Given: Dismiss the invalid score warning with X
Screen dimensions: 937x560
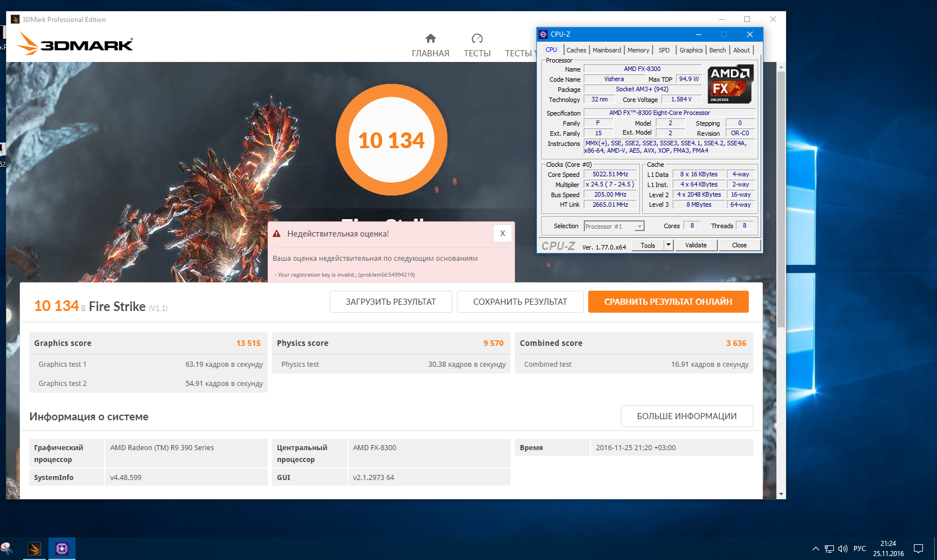Looking at the screenshot, I should pyautogui.click(x=503, y=233).
